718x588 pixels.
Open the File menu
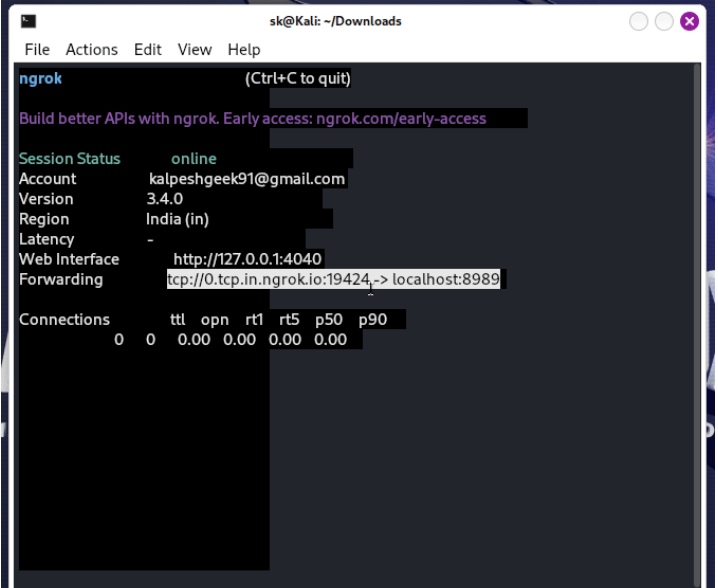37,49
